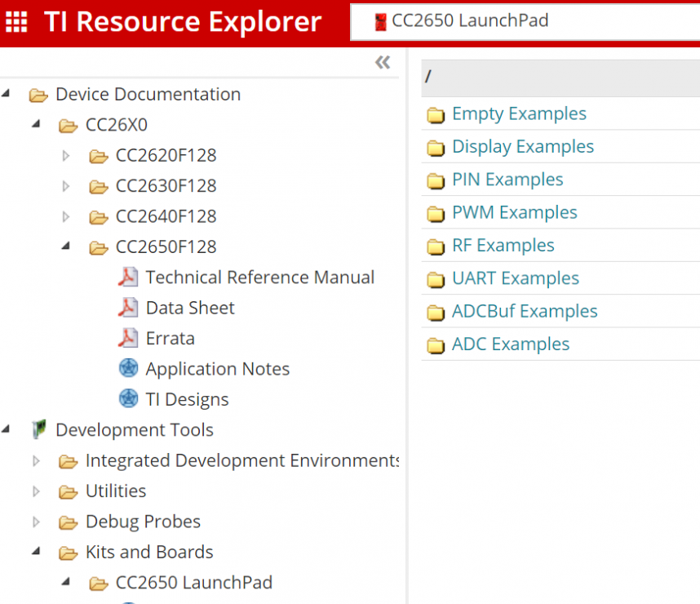700x604 pixels.
Task: Click the Application Notes globe icon
Action: (x=128, y=369)
